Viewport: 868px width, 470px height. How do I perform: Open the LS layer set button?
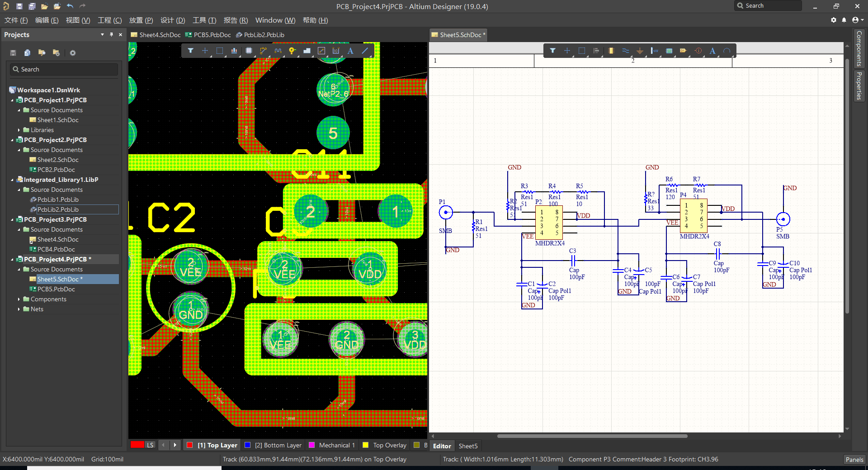pyautogui.click(x=150, y=445)
